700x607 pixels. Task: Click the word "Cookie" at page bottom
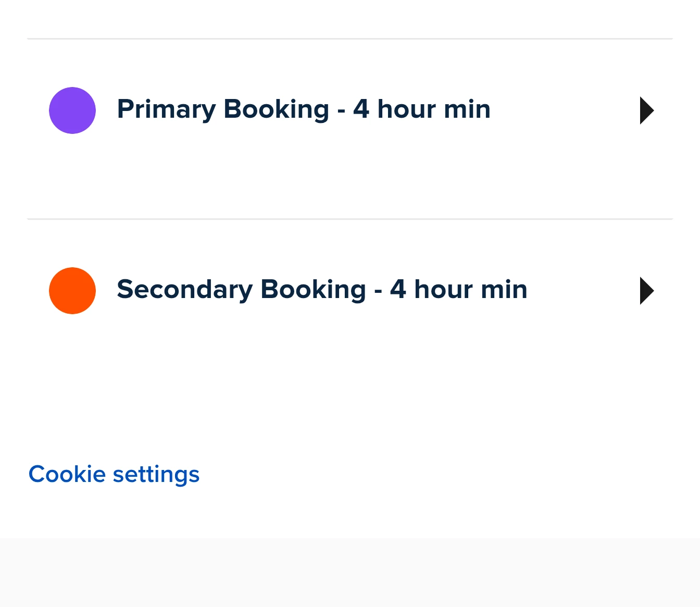click(x=67, y=474)
